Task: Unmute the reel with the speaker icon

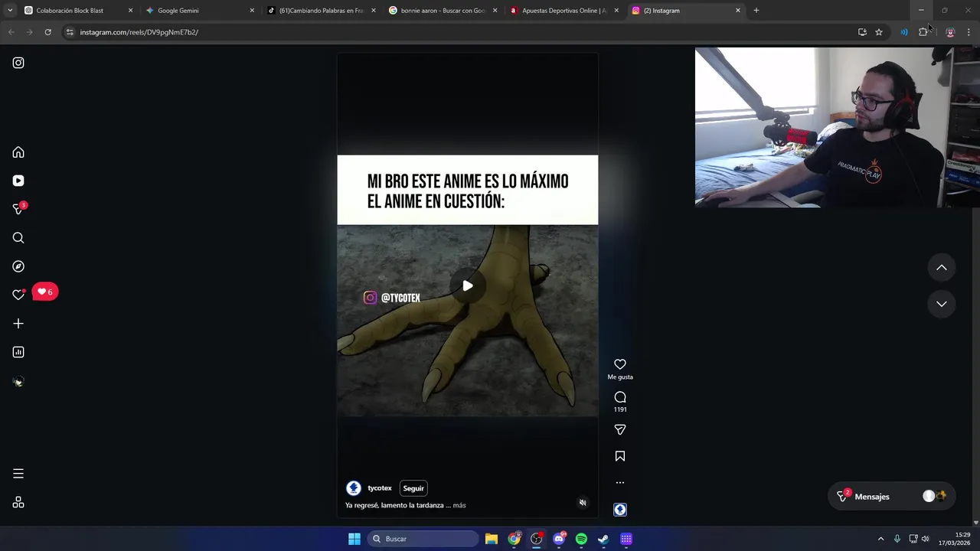Action: coord(583,503)
